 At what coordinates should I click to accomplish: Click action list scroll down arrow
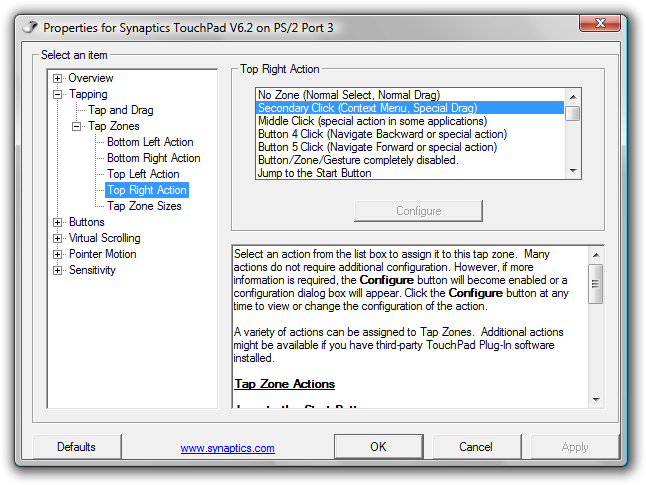pyautogui.click(x=573, y=171)
